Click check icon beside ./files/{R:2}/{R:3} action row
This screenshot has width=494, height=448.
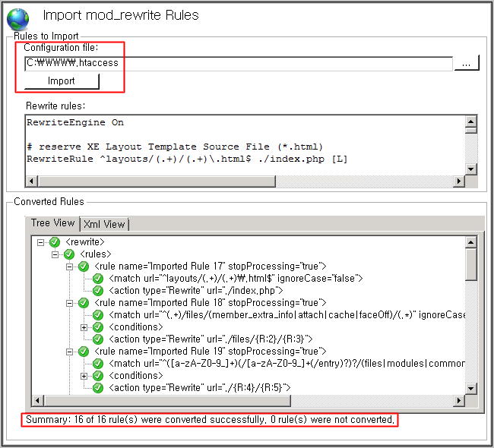pyautogui.click(x=98, y=339)
